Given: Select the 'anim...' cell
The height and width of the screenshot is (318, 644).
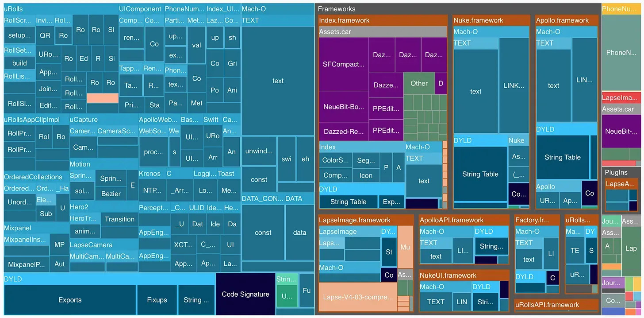Looking at the screenshot, I should (x=85, y=231).
